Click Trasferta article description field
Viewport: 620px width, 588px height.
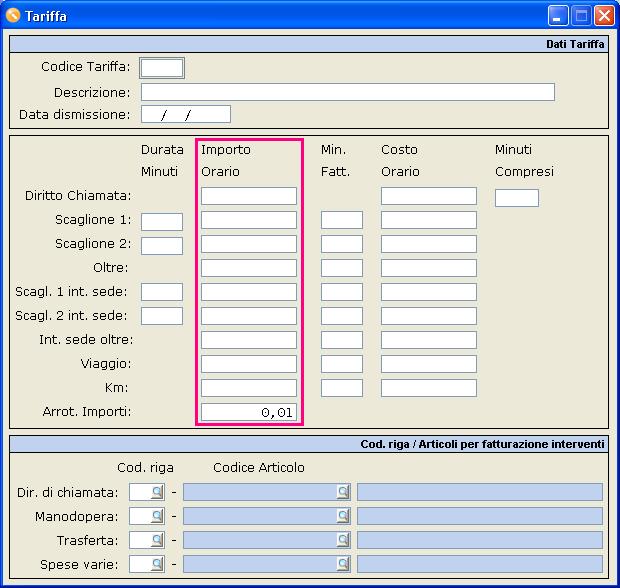point(480,540)
